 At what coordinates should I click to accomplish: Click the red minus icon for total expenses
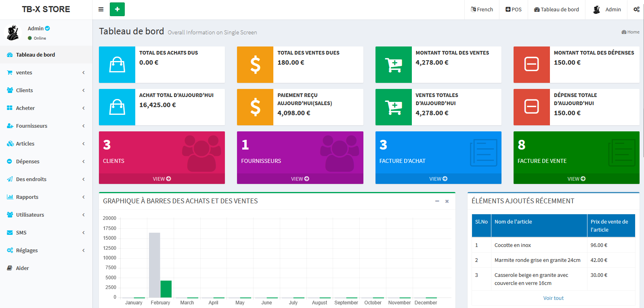coord(531,65)
